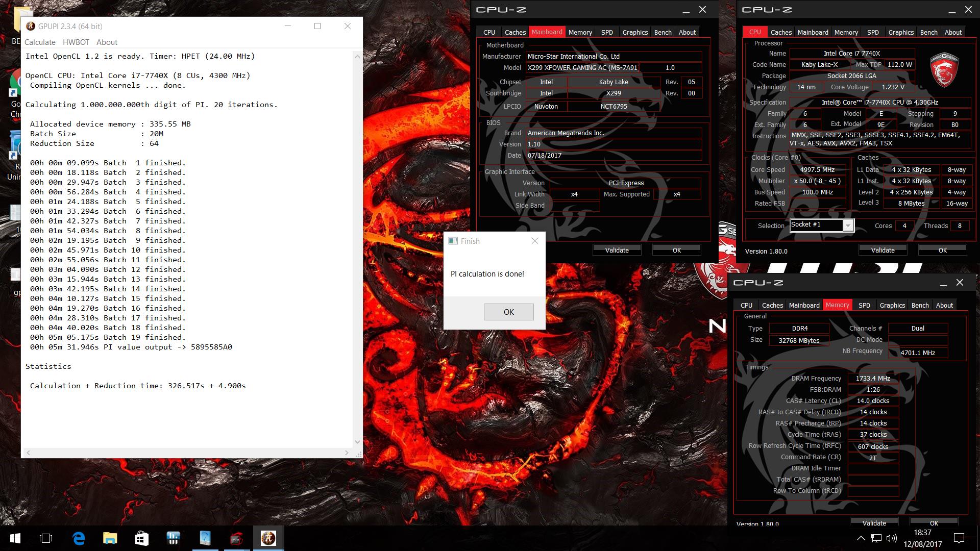Switch to Caches tab in Mainboard window
This screenshot has height=551, width=980.
click(x=515, y=32)
